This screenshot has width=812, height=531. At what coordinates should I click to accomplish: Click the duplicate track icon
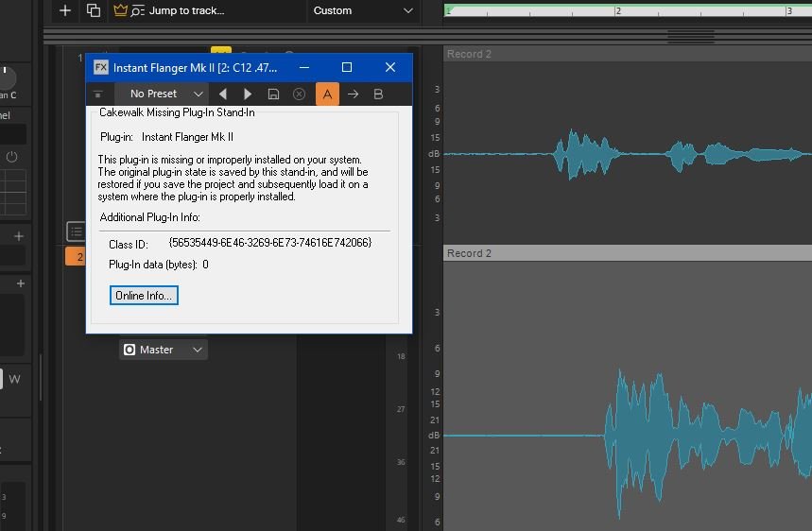(x=93, y=10)
